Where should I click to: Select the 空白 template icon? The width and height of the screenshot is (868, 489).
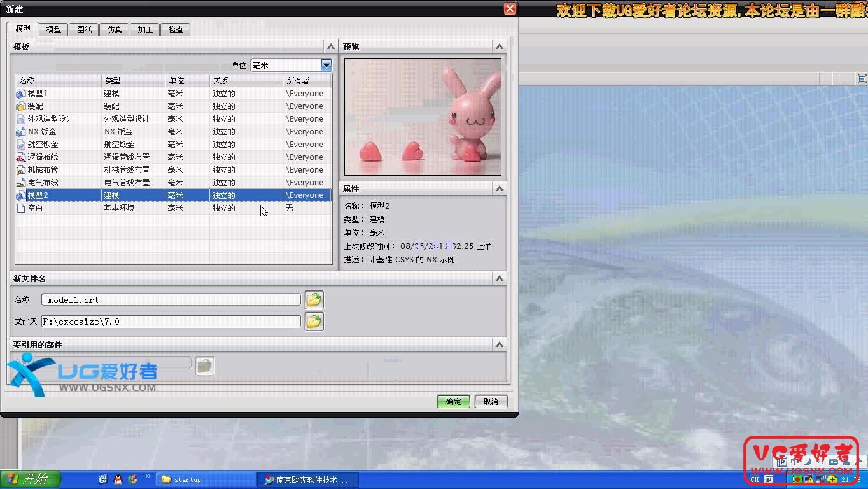click(21, 208)
